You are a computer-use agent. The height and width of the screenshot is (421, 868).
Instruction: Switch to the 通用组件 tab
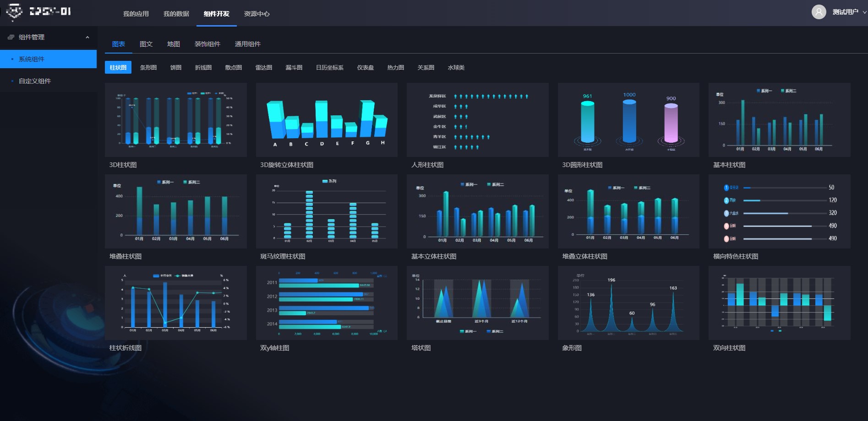pyautogui.click(x=248, y=44)
